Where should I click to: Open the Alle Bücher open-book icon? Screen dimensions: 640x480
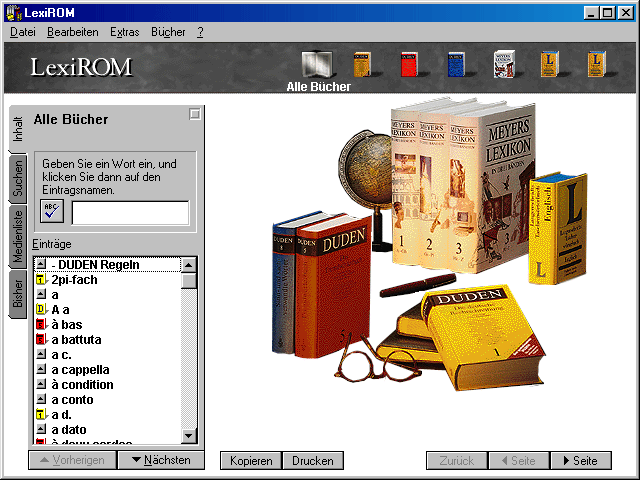pos(317,64)
